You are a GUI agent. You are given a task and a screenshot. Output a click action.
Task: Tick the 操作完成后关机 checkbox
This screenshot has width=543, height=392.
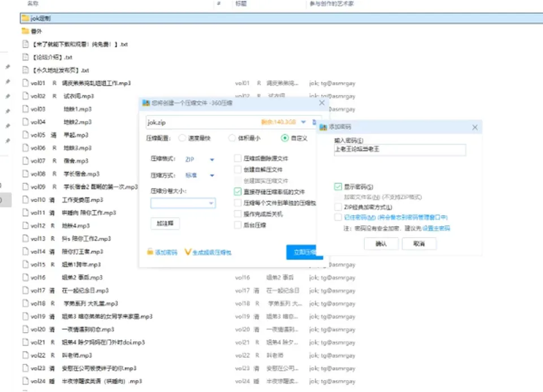pos(238,214)
